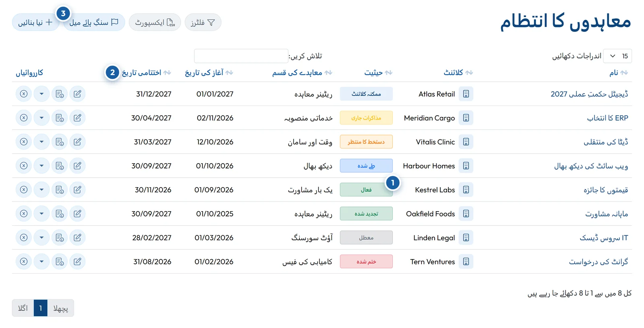Click building icon beside Linden Legal
The height and width of the screenshot is (328, 644).
(466, 238)
